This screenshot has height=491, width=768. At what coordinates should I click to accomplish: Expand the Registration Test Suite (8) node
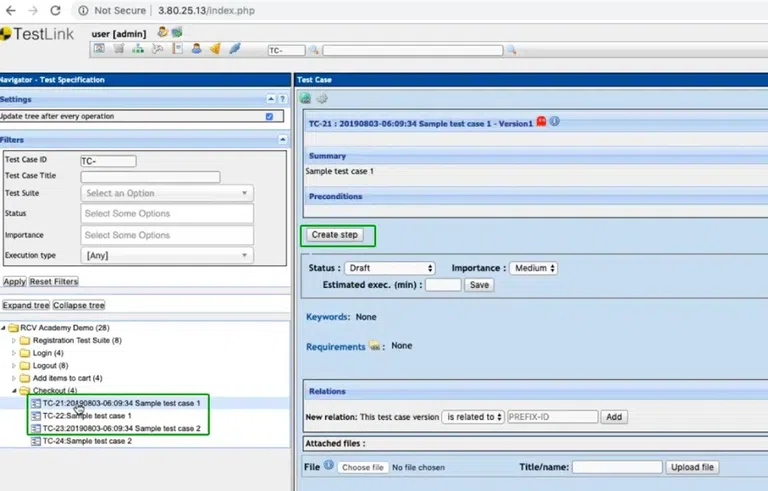[14, 340]
